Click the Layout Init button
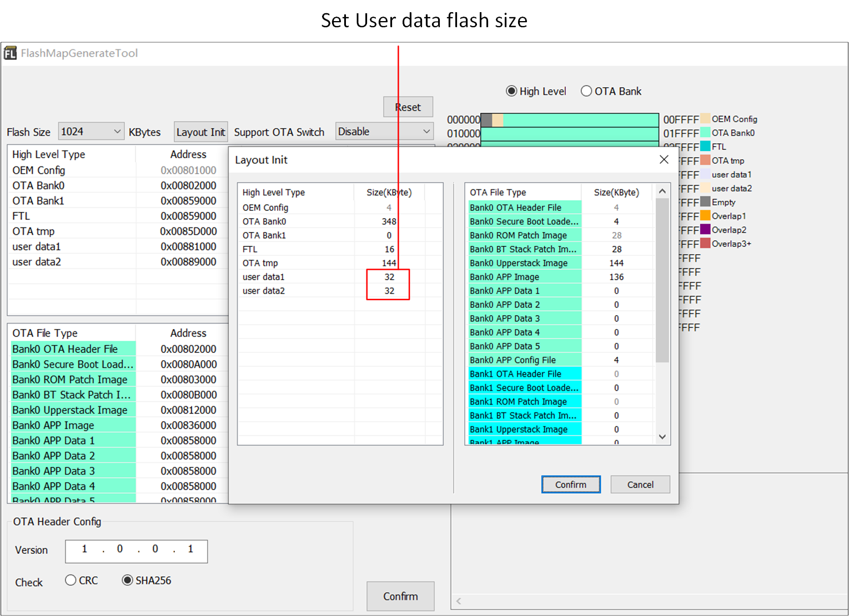 click(200, 132)
